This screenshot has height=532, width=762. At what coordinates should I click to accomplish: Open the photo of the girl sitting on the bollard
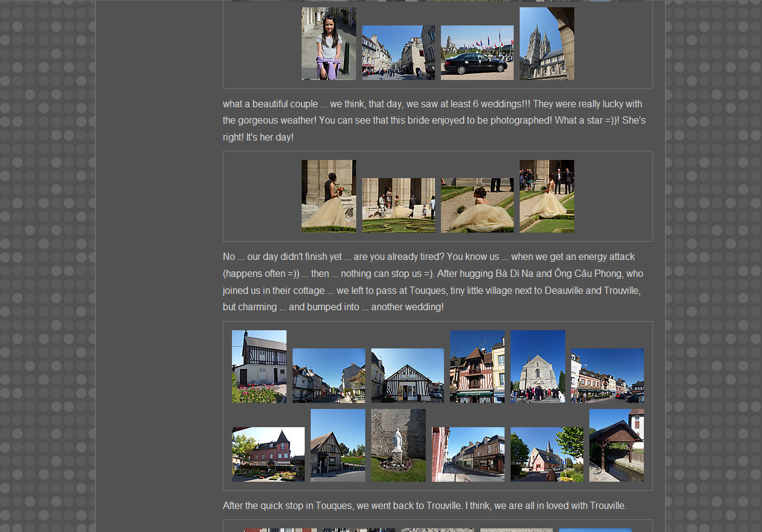328,44
